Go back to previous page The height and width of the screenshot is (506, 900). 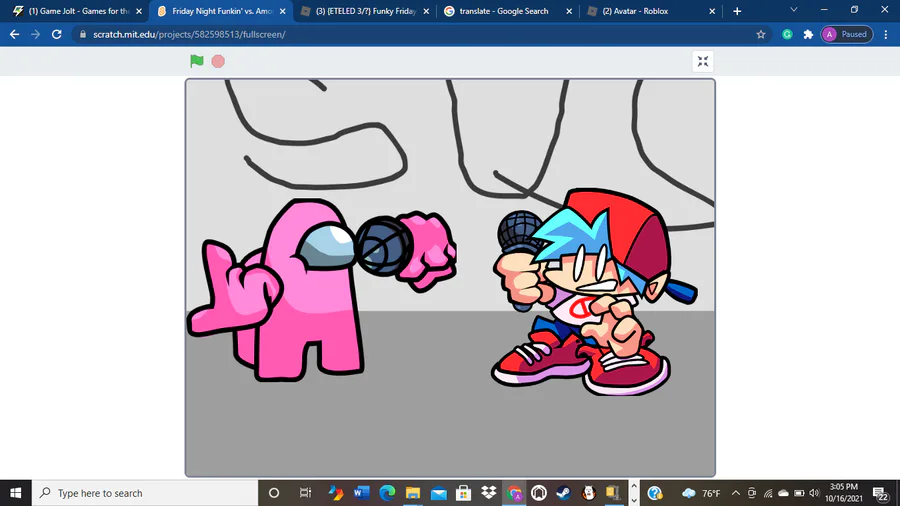tap(14, 34)
